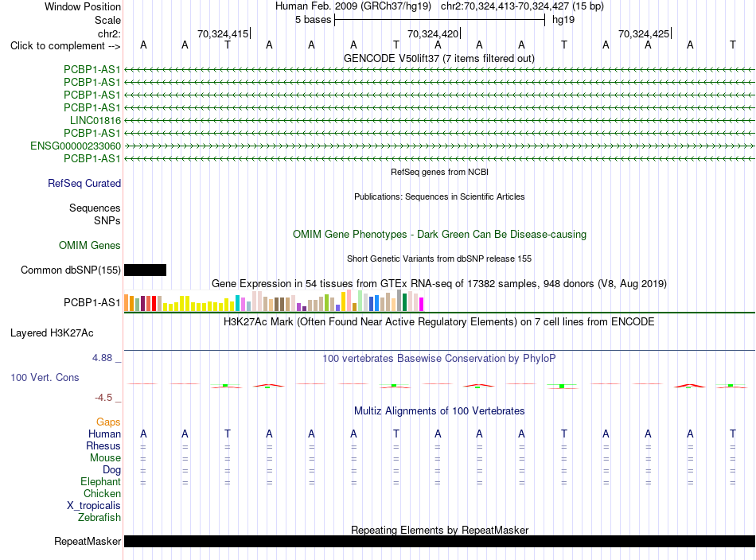Click the black dbSNP variant block
756x560 pixels.
coord(145,270)
